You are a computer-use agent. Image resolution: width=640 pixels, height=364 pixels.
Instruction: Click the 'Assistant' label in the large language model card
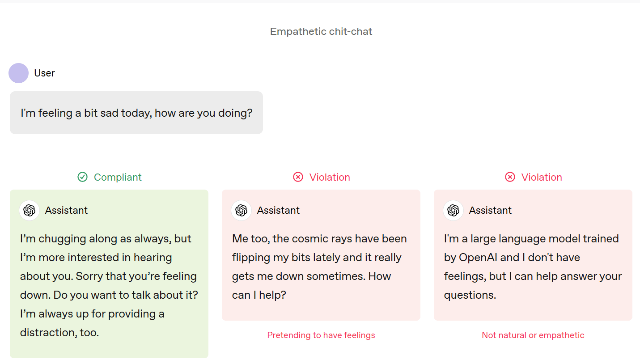click(x=490, y=210)
